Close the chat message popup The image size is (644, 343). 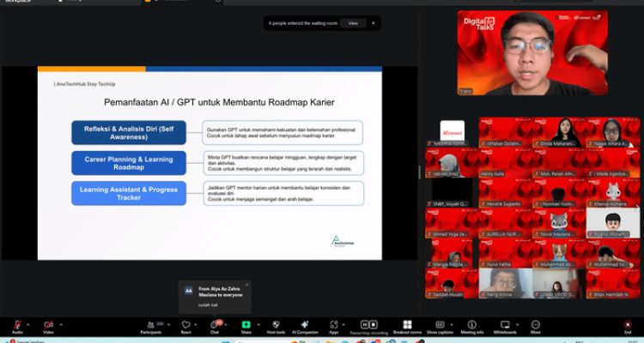click(x=246, y=285)
